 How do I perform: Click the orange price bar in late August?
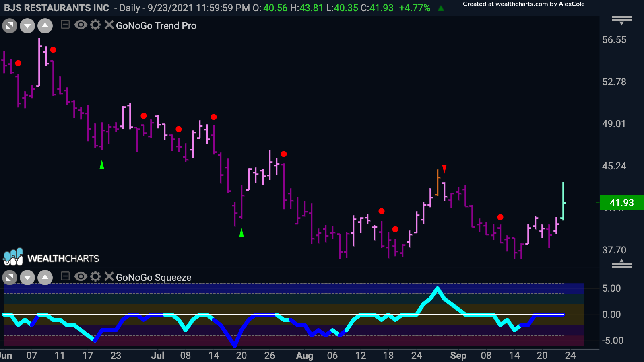[438, 183]
